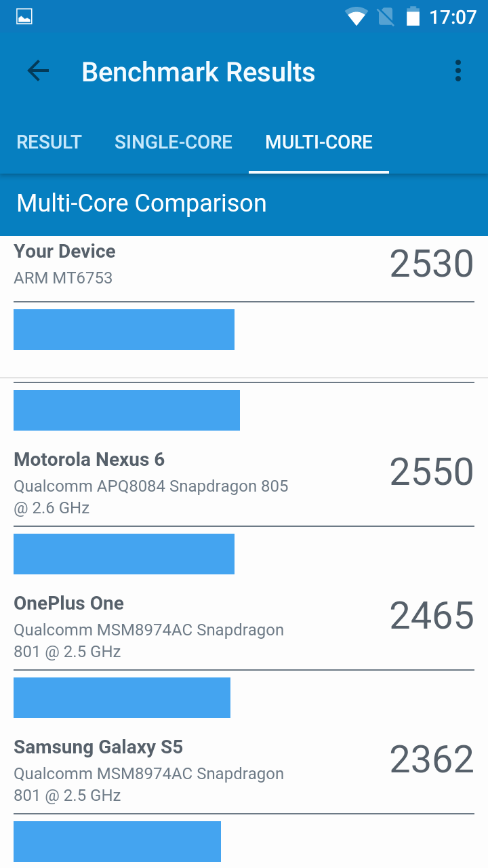The height and width of the screenshot is (868, 488).
Task: Tap the image notification icon
Action: click(x=24, y=17)
